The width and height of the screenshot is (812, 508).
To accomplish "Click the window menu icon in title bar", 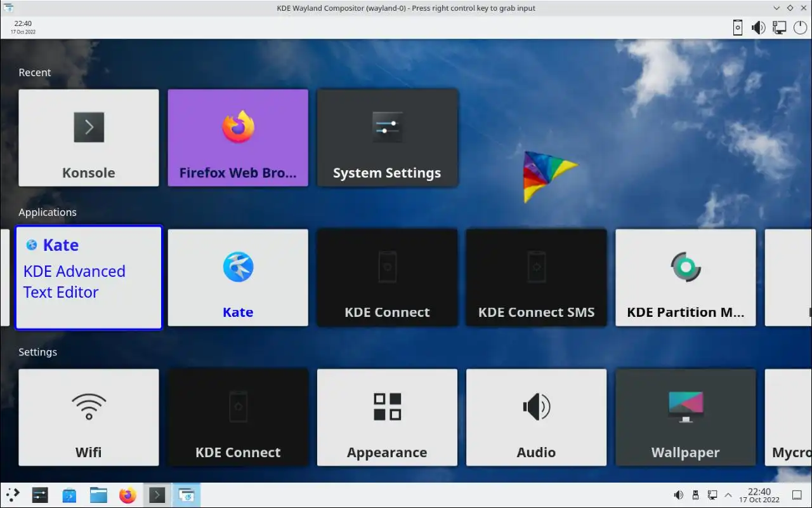I will [x=8, y=8].
